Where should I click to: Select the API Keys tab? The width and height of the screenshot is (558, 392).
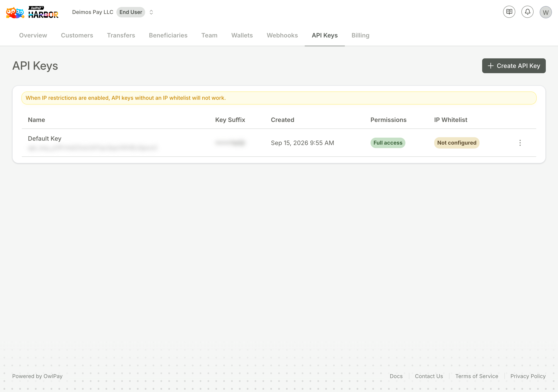tap(325, 35)
